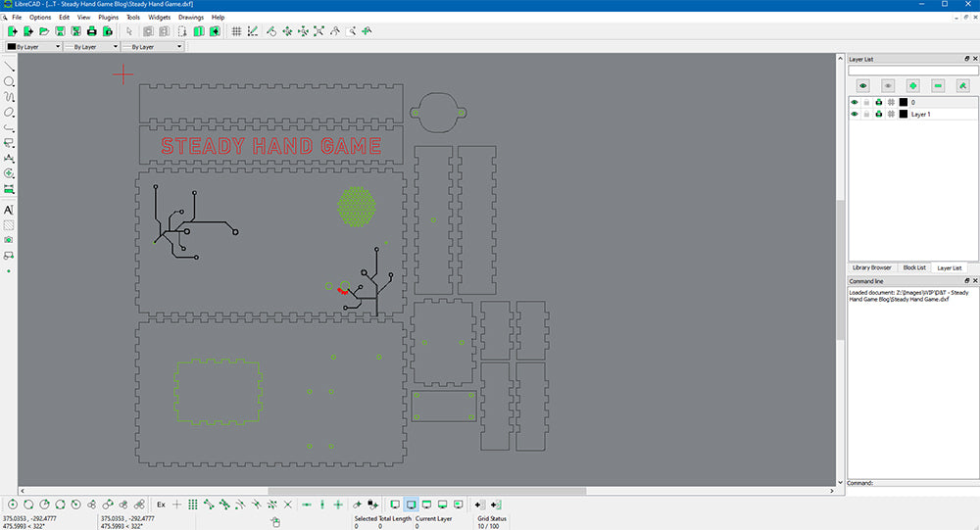Toggle the grid display icon

235,31
